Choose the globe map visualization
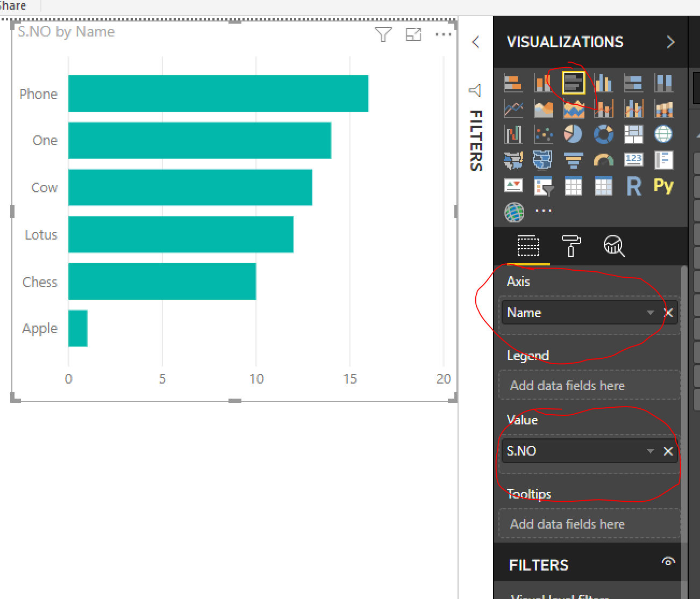The height and width of the screenshot is (599, 700). coord(663,134)
